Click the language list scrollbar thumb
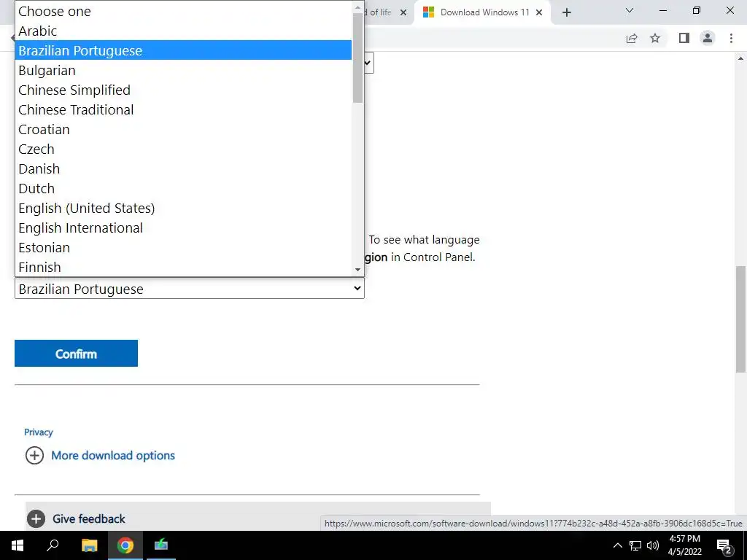 (357, 58)
